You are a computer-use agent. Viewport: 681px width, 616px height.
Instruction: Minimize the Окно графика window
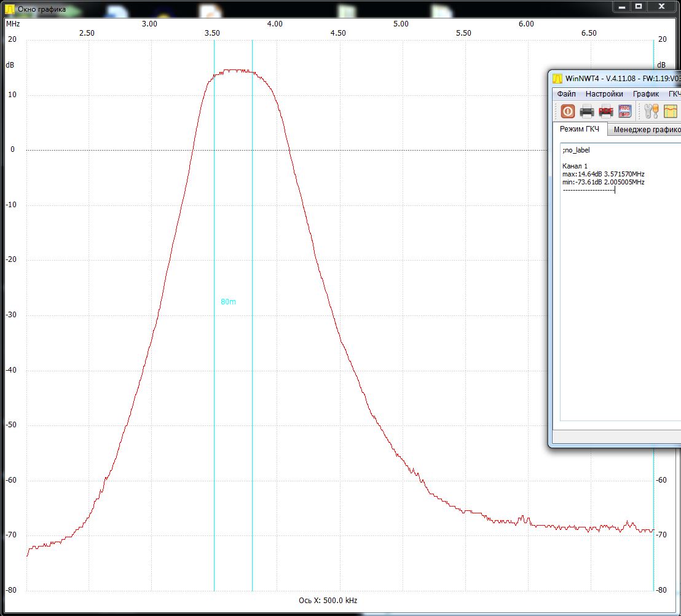(623, 7)
